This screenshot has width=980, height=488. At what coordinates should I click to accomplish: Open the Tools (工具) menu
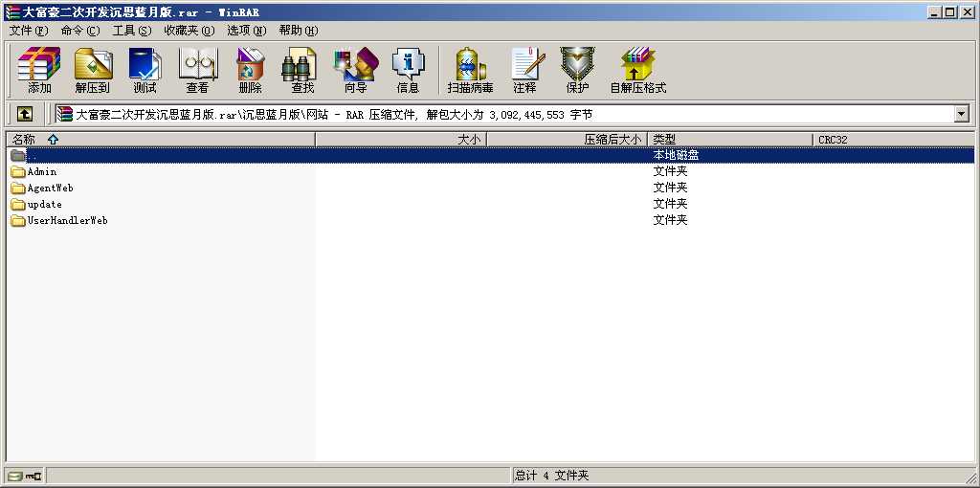coord(132,31)
